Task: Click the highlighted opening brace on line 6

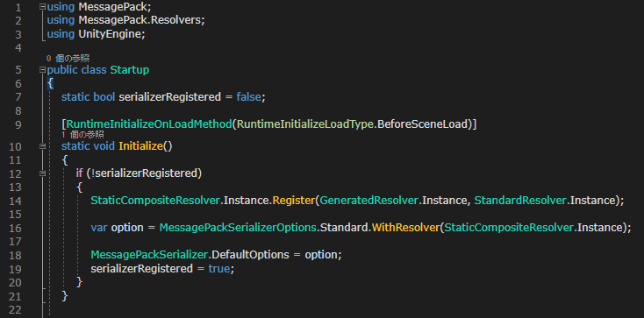Action: pyautogui.click(x=50, y=84)
